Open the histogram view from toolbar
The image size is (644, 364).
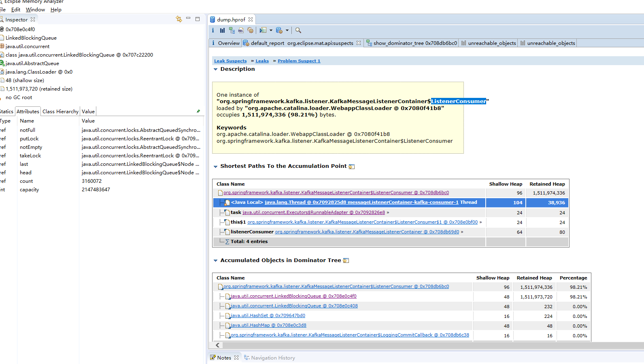pos(222,30)
